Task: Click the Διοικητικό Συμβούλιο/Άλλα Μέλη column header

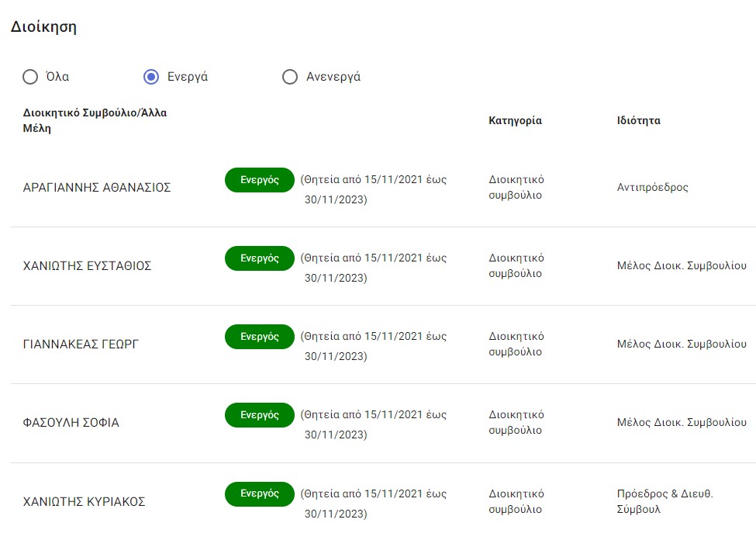Action: coord(95,120)
